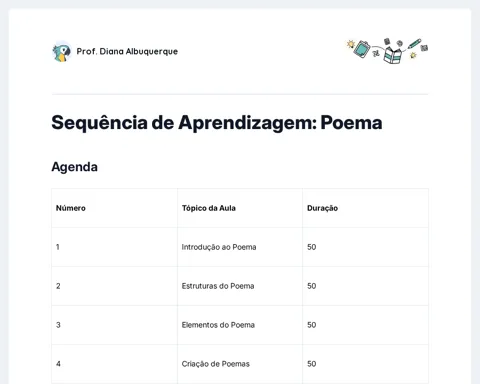Select the Número column header
The image size is (480, 384).
click(115, 208)
